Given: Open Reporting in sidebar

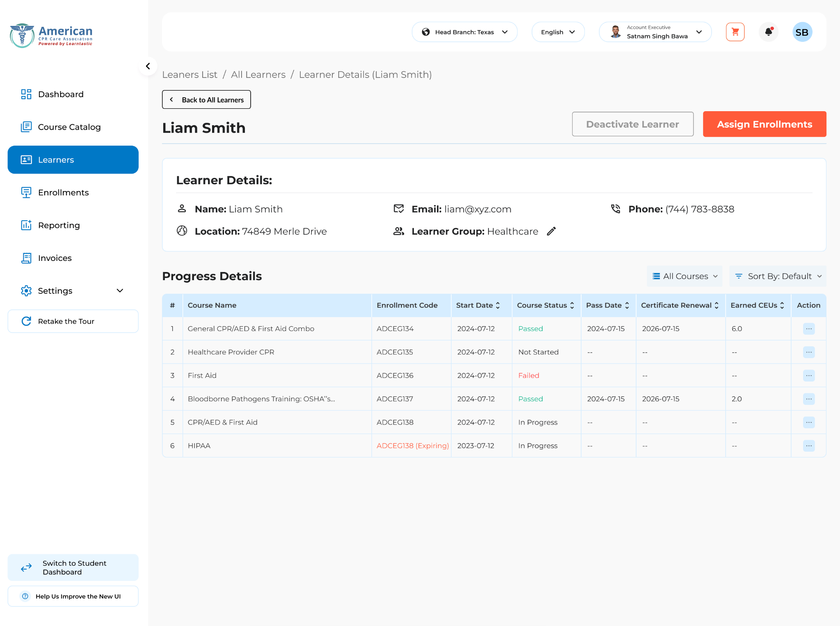Looking at the screenshot, I should 73,225.
